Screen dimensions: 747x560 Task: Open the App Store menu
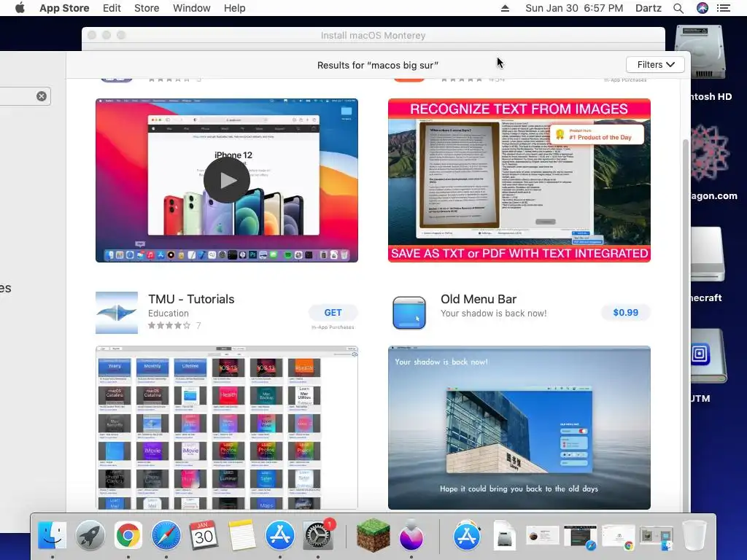pos(64,8)
